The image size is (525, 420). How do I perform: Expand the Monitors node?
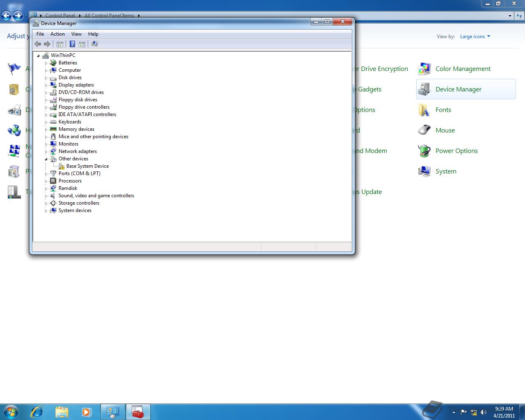[46, 144]
